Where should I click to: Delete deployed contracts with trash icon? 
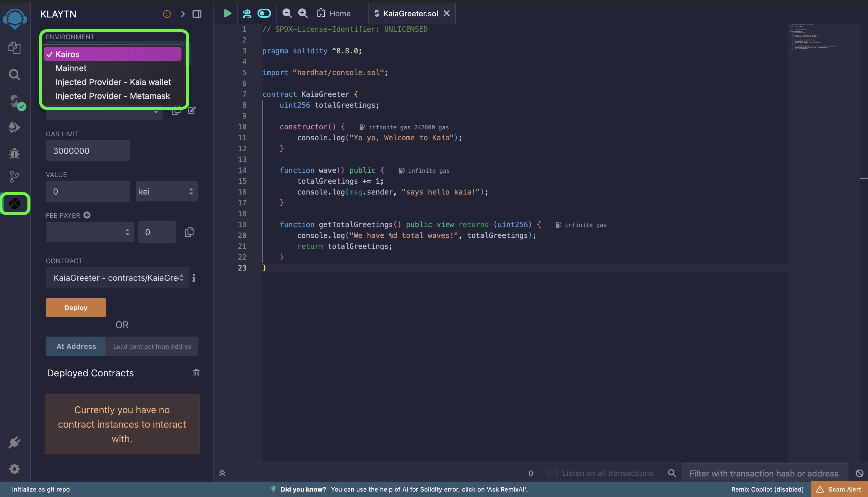[x=196, y=373]
